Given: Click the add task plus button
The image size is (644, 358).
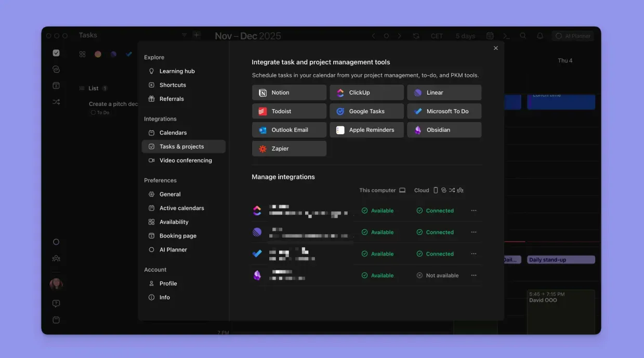Looking at the screenshot, I should tap(196, 35).
